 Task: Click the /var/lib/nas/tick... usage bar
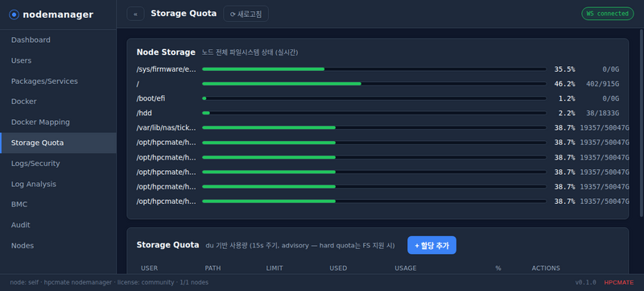pos(374,128)
